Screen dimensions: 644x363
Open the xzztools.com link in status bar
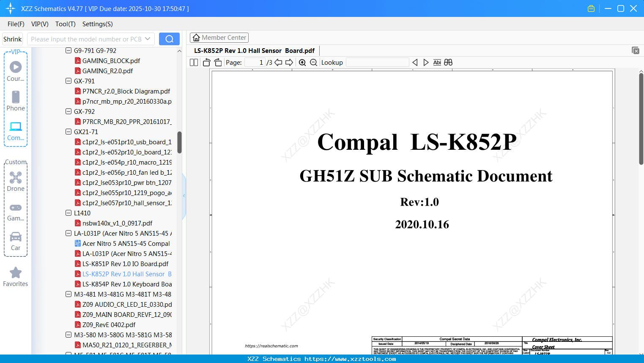click(350, 359)
